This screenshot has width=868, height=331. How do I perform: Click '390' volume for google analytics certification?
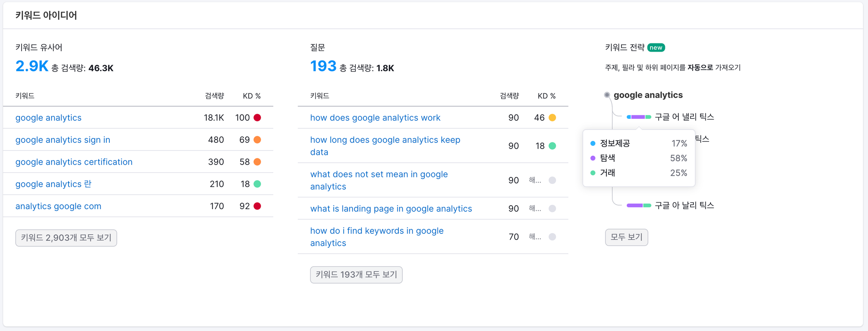coord(216,162)
